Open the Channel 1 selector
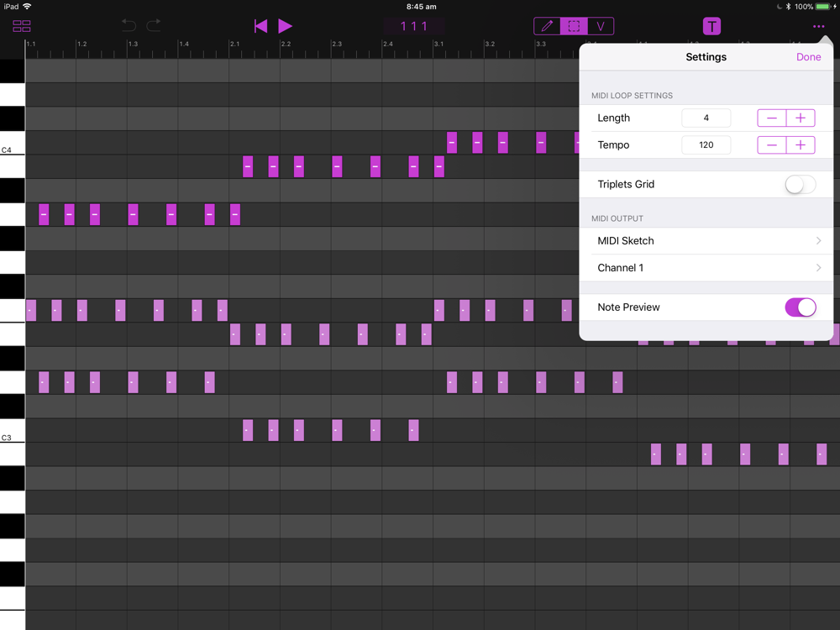Image resolution: width=840 pixels, height=630 pixels. click(x=706, y=268)
